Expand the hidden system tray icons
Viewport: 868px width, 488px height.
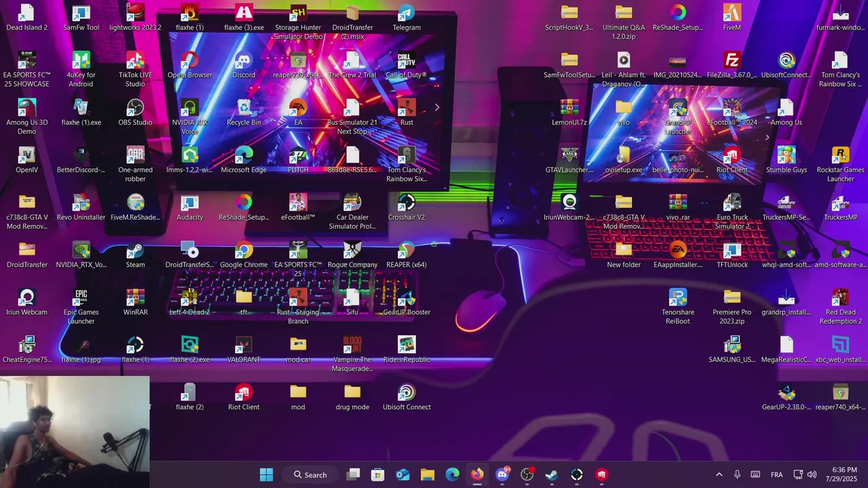coord(719,474)
